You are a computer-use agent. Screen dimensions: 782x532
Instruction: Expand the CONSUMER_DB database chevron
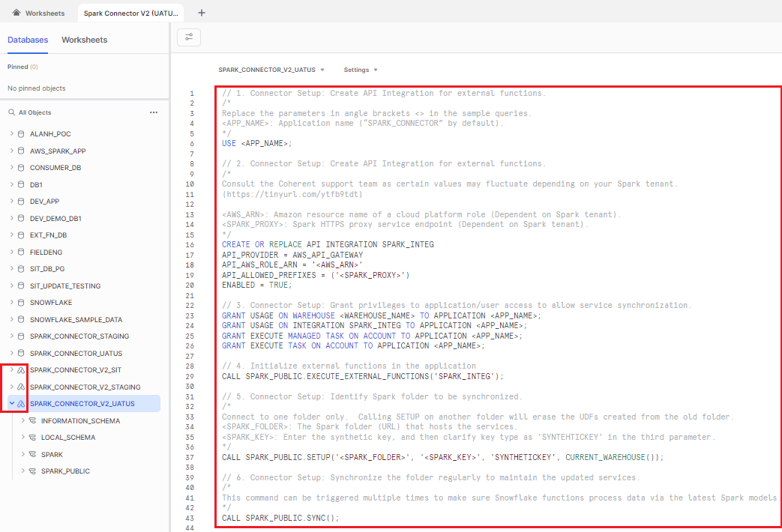tap(11, 168)
